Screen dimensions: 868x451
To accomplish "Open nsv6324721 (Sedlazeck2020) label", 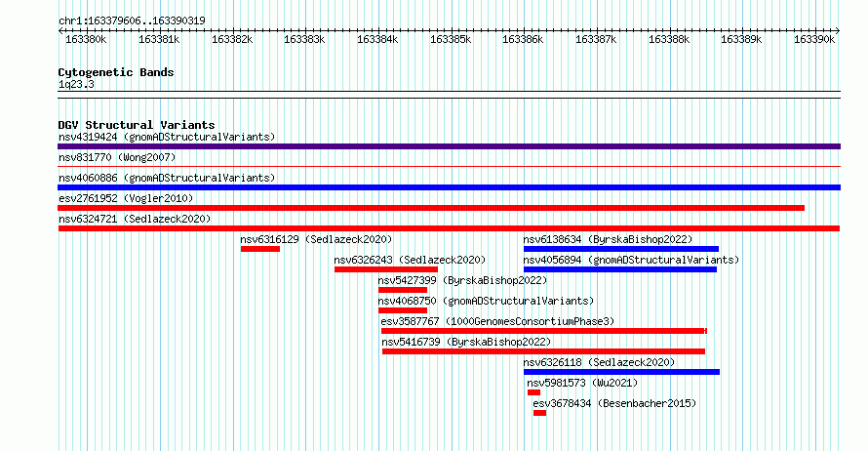I will [x=135, y=219].
